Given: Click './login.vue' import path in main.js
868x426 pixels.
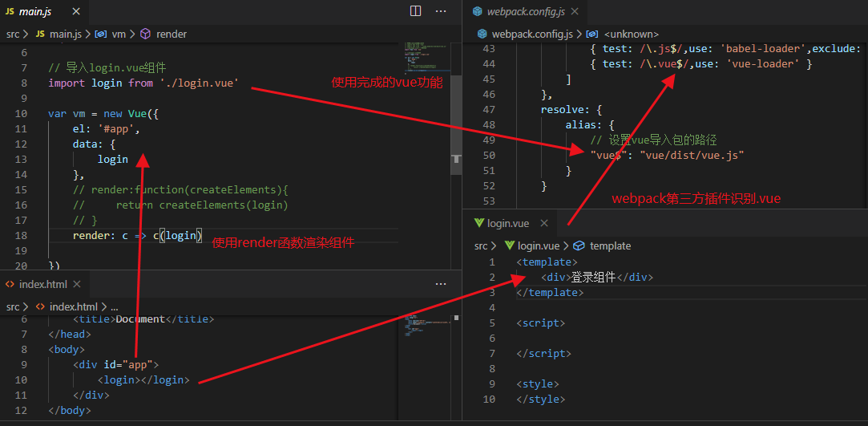Looking at the screenshot, I should point(200,83).
